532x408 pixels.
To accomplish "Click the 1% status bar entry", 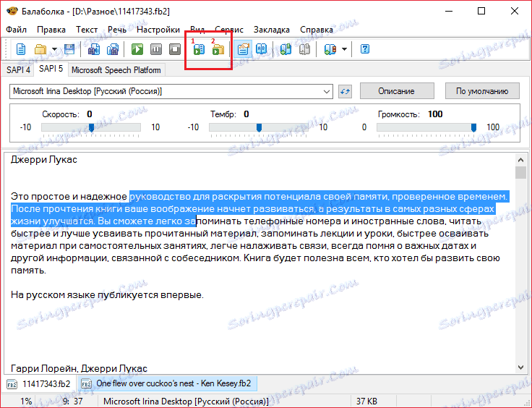I will (x=26, y=401).
